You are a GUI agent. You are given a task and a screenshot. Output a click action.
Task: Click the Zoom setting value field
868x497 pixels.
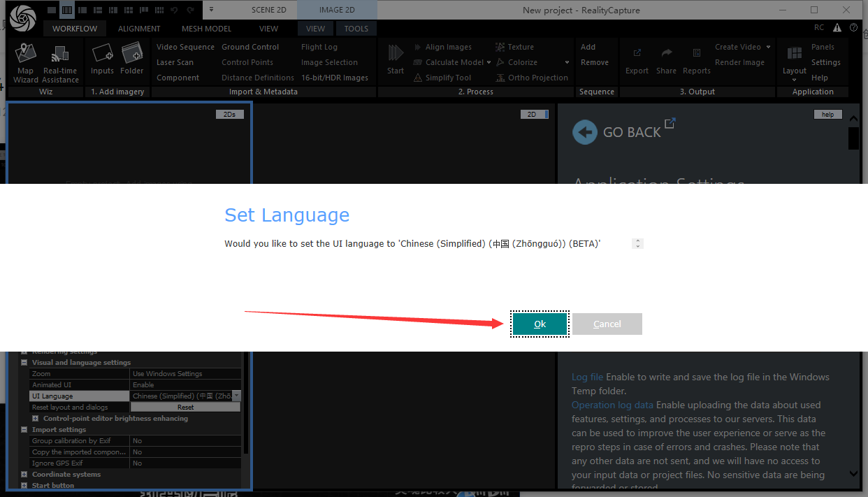tap(186, 374)
